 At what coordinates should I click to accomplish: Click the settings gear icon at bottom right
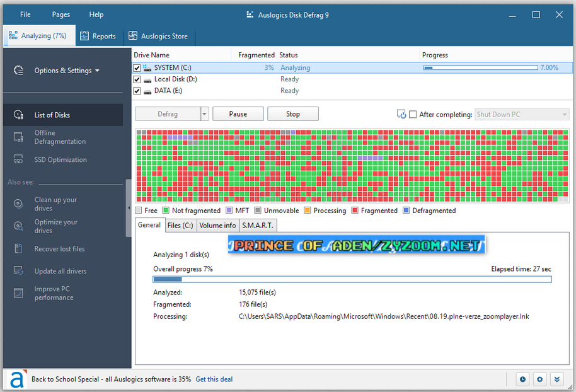(x=539, y=379)
